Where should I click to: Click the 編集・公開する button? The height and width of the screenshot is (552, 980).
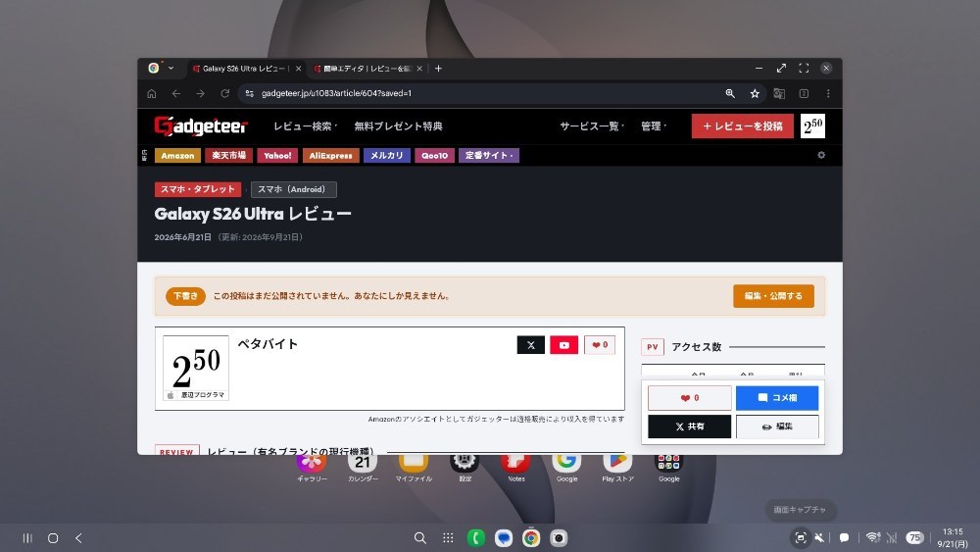click(773, 296)
